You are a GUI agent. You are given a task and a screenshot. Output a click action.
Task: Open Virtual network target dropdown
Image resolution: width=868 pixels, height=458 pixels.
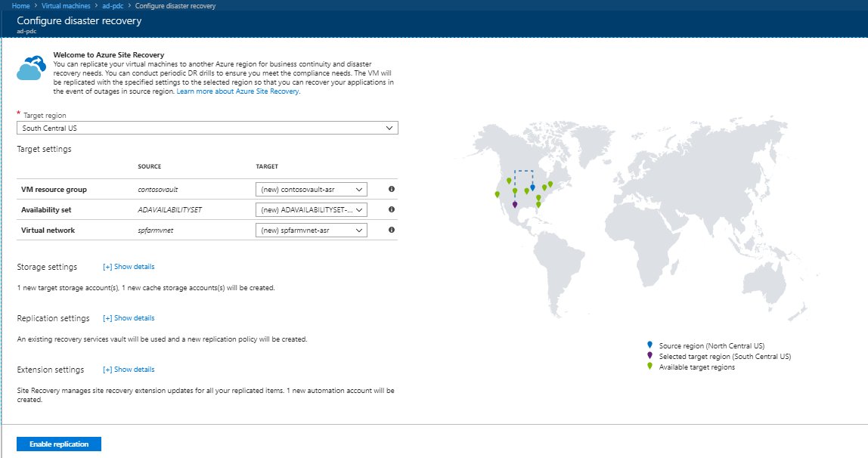coord(311,230)
